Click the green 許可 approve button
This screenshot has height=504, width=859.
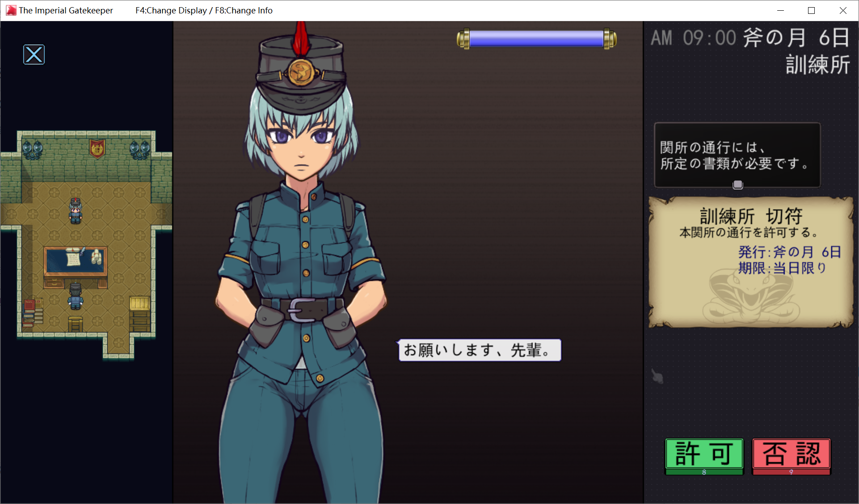(x=704, y=456)
